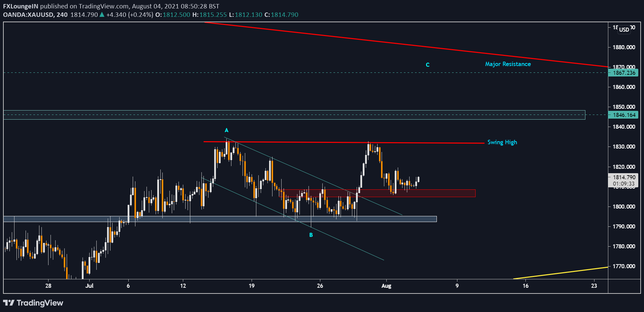
Task: Click the red descending major resistance trendline
Action: [406, 44]
